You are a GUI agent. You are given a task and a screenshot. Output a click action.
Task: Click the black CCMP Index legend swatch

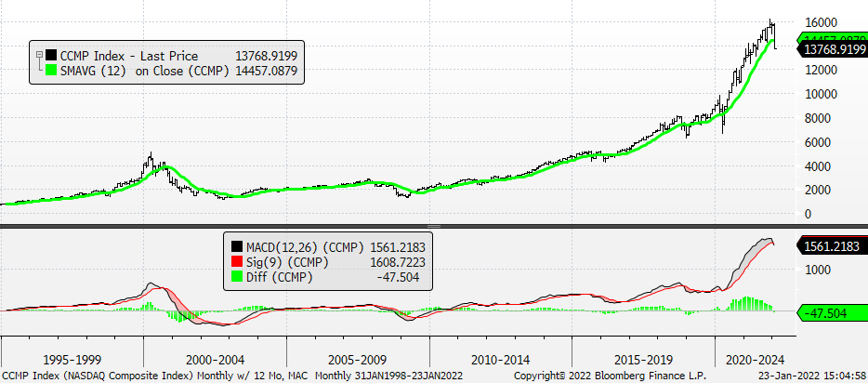click(x=51, y=56)
